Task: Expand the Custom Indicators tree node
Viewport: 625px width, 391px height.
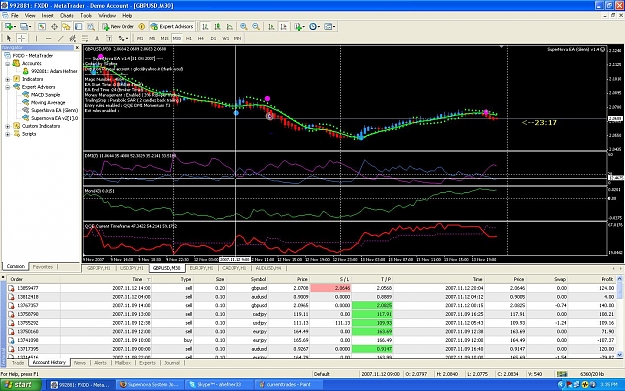Action: click(x=8, y=126)
